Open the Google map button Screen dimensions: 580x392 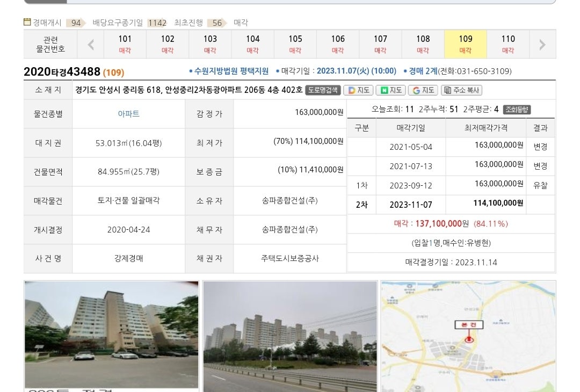click(x=423, y=90)
